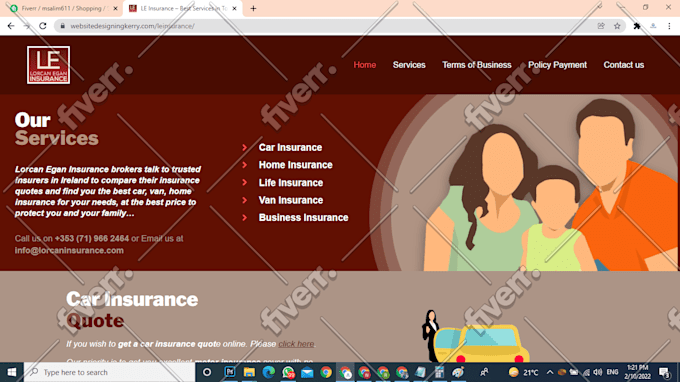Open the Windows Start menu
Image resolution: width=680 pixels, height=382 pixels.
tap(12, 372)
